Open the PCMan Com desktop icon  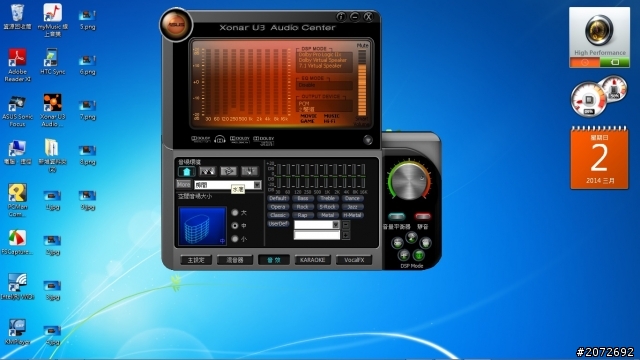click(17, 200)
